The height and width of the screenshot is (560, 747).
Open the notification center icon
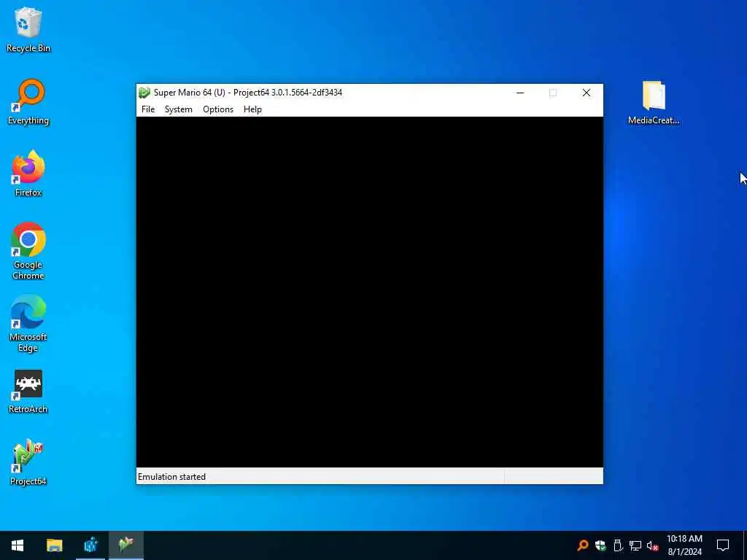(x=723, y=545)
